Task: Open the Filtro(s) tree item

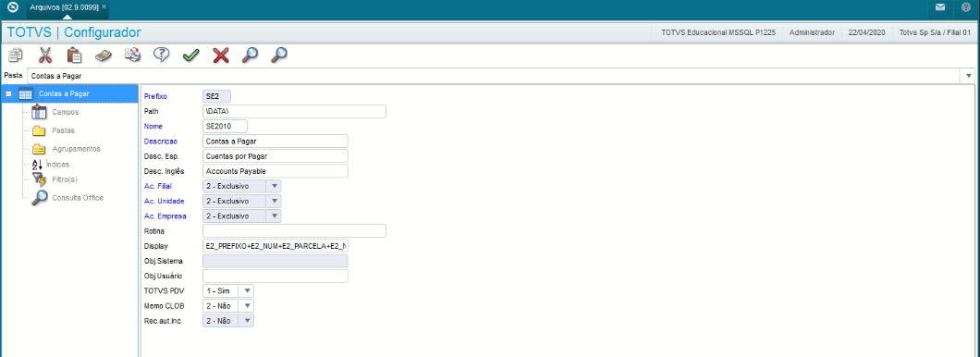Action: pyautogui.click(x=64, y=179)
